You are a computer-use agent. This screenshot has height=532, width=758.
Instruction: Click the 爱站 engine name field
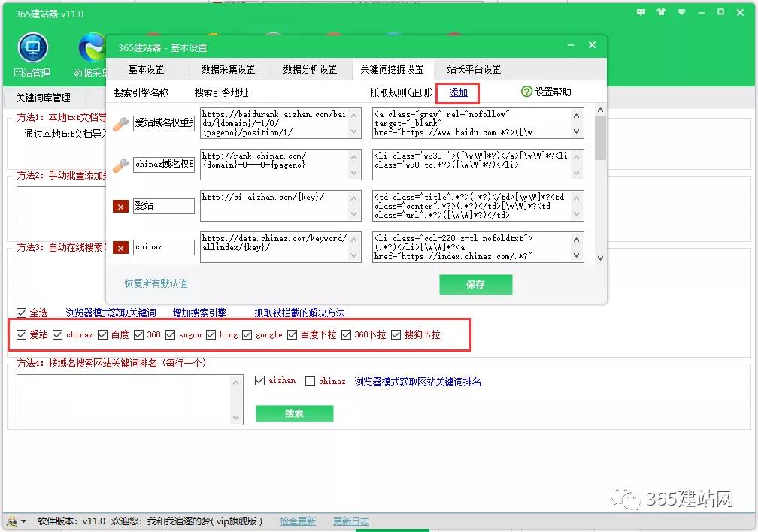164,206
